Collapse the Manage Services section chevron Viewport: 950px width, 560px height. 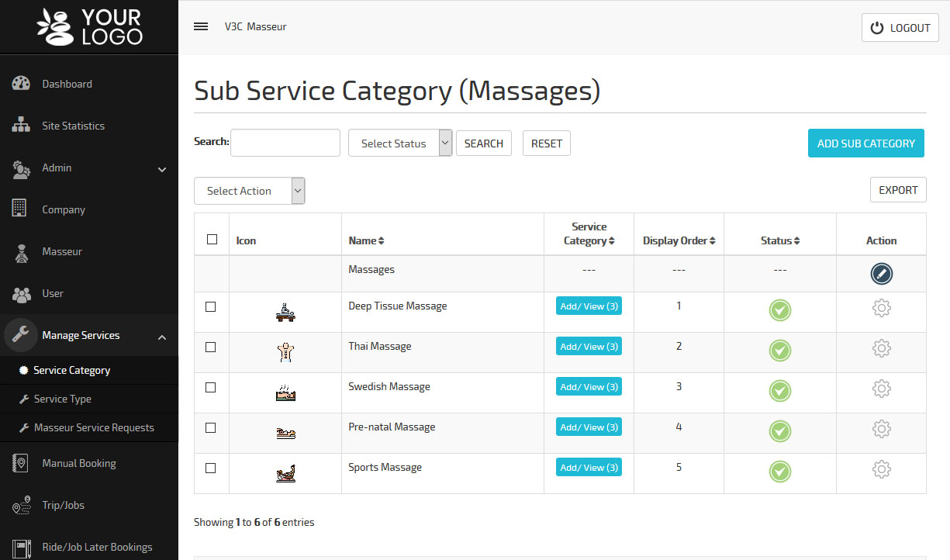tap(161, 337)
